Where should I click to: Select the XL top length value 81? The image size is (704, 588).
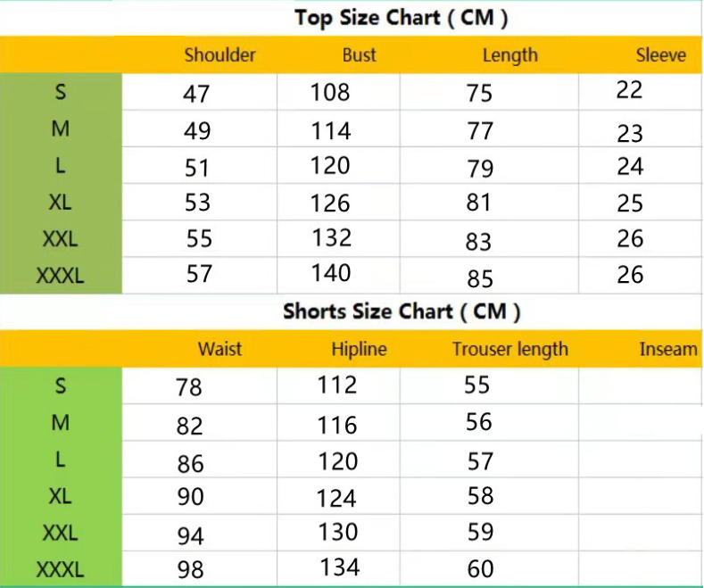pyautogui.click(x=479, y=203)
